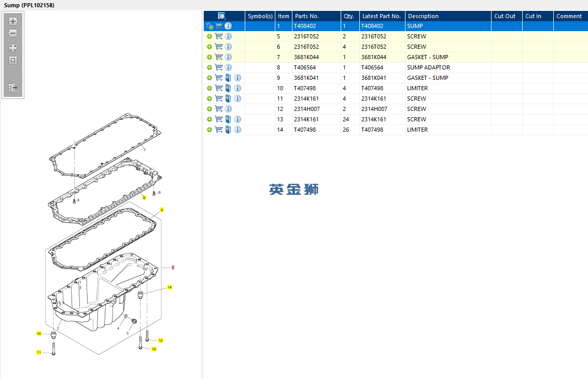Viewport: 588px width, 379px height.
Task: Select the GASKET - SUMP description for item 7
Action: [x=427, y=57]
